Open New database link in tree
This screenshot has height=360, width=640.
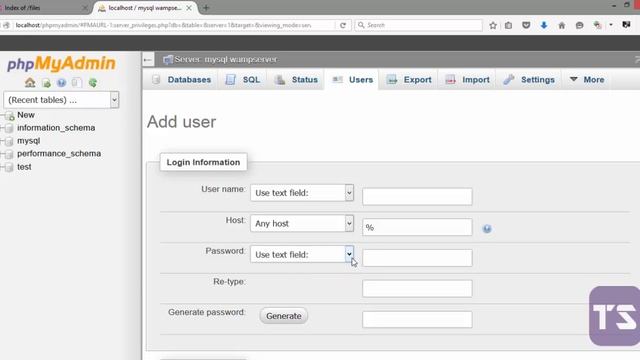tap(26, 115)
